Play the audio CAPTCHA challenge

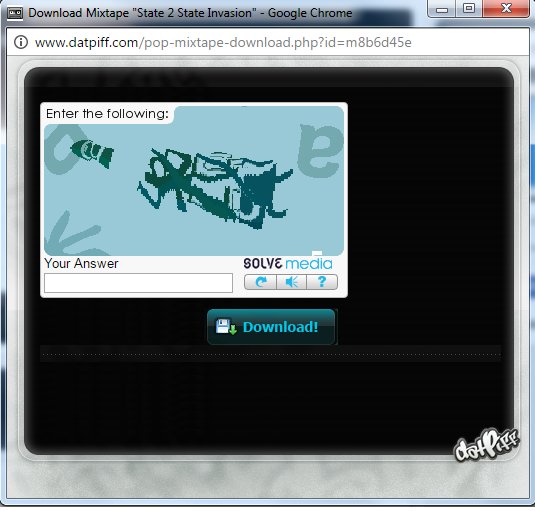pos(291,282)
